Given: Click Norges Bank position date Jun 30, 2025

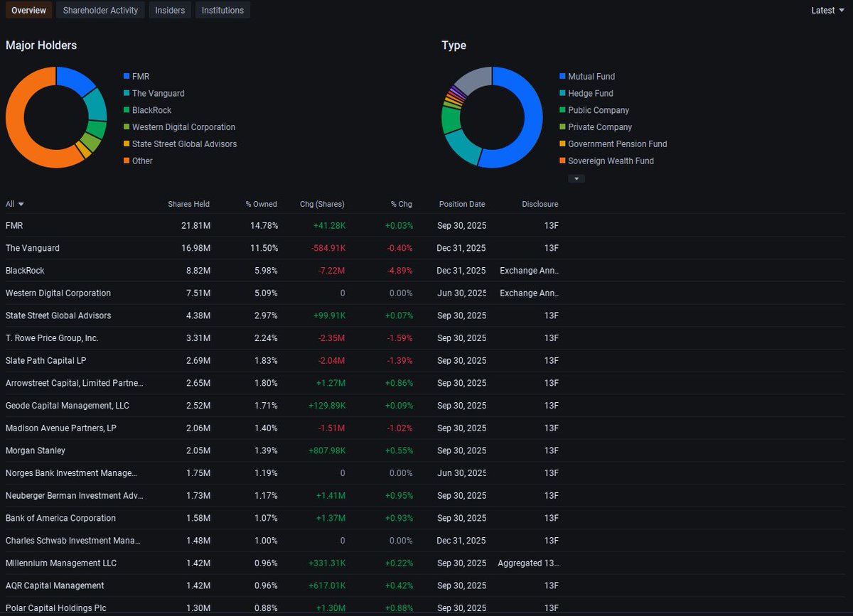Looking at the screenshot, I should 462,473.
